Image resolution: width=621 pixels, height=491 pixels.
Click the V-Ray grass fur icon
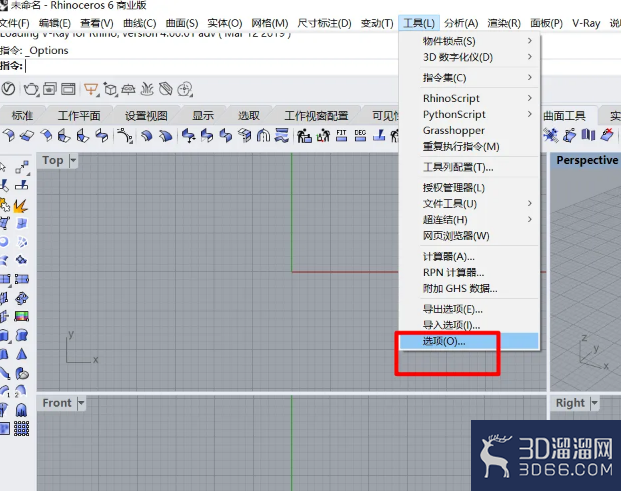pos(147,89)
